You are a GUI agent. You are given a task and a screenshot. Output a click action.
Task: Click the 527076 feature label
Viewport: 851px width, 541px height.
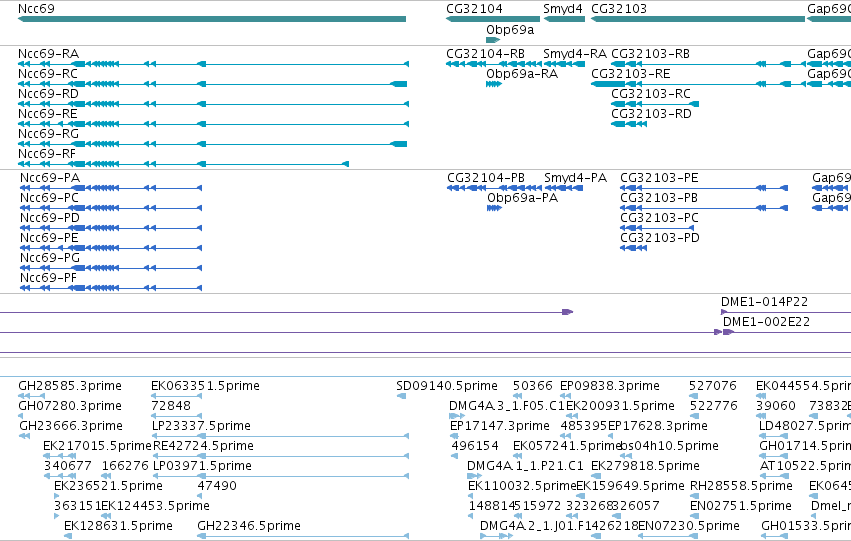(x=713, y=386)
